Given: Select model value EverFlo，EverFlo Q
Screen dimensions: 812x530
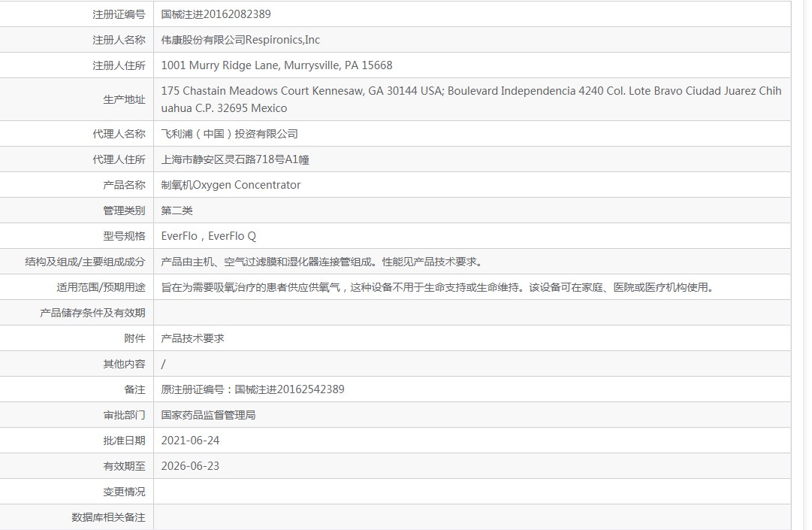Looking at the screenshot, I should [x=208, y=236].
